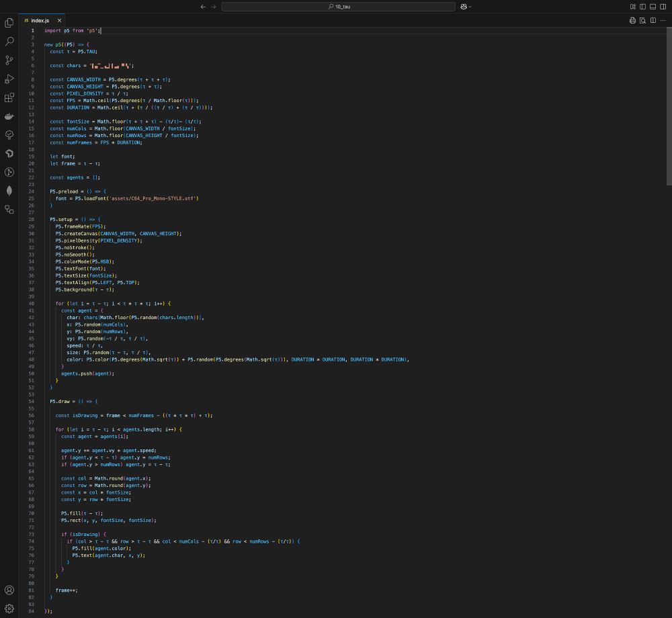
Task: Click 'P5.text(agent.char, x, y);' line
Action: point(108,556)
